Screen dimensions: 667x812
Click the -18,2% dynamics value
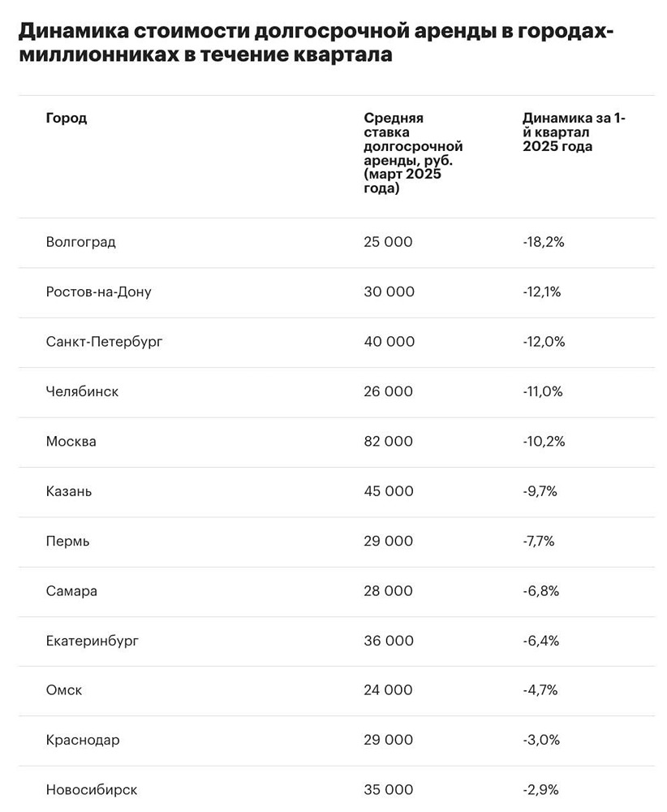[x=544, y=242]
